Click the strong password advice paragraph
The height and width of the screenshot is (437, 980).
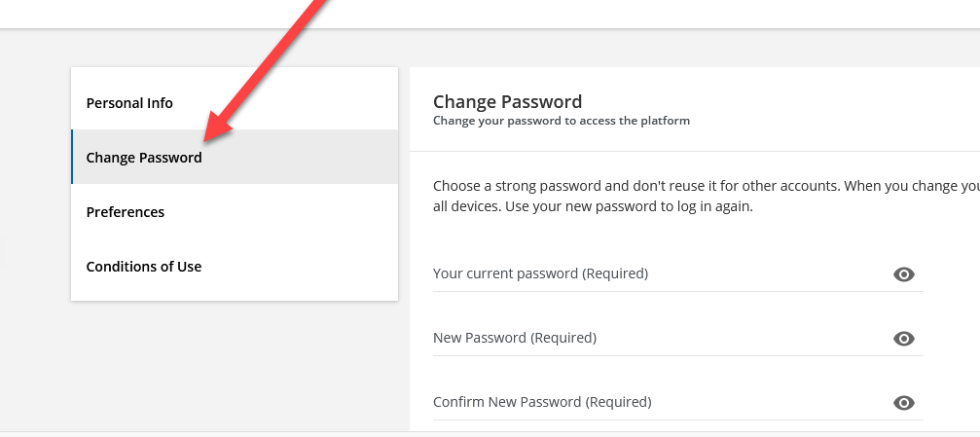tap(707, 197)
